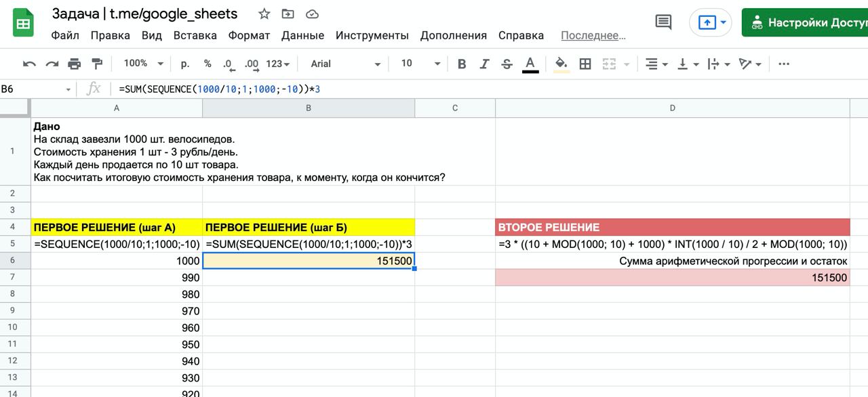
Task: Expand the merge cells options arrow
Action: 626,64
